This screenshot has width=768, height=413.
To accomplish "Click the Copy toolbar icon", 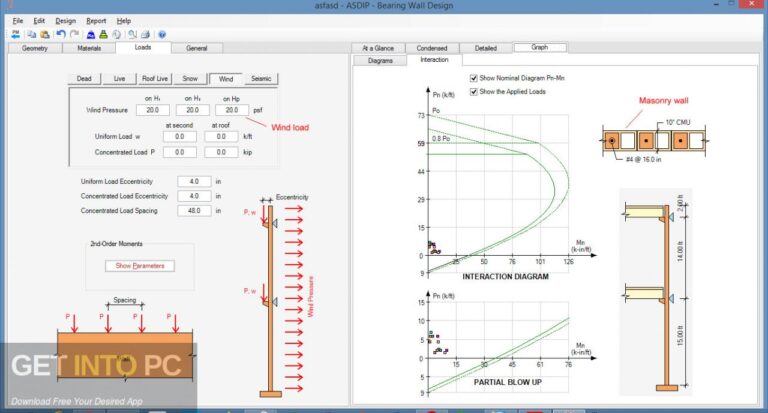I will [x=32, y=34].
